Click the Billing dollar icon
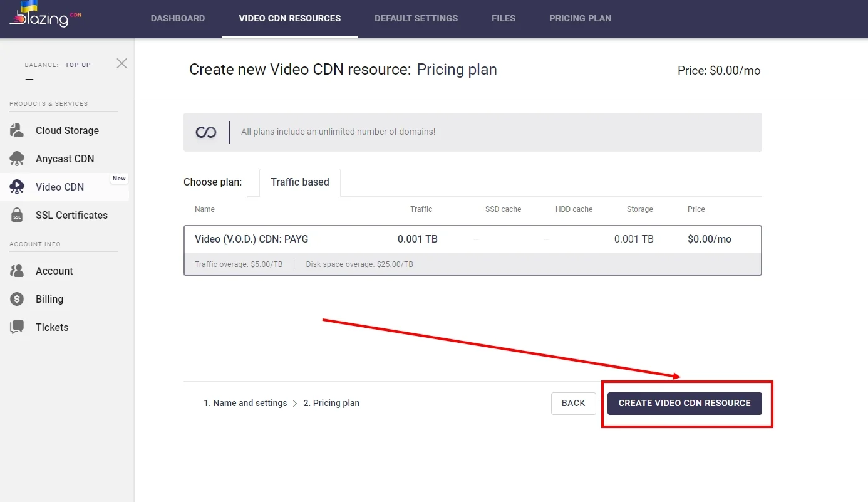868x502 pixels. click(17, 300)
